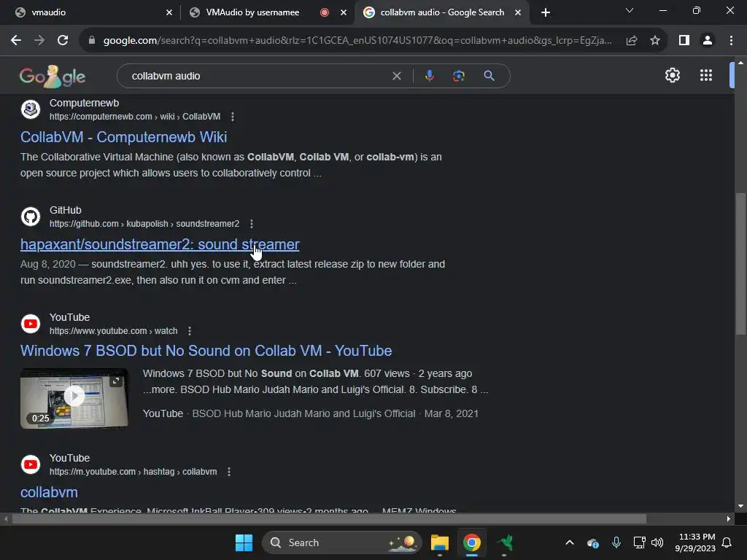Click the Google doodle logo
This screenshot has width=747, height=560.
pyautogui.click(x=53, y=76)
